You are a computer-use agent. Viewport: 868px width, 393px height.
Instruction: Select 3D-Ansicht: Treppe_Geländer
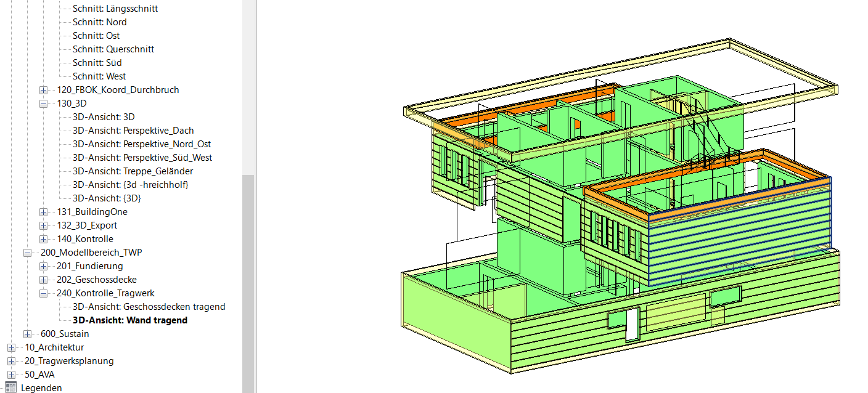[x=133, y=171]
